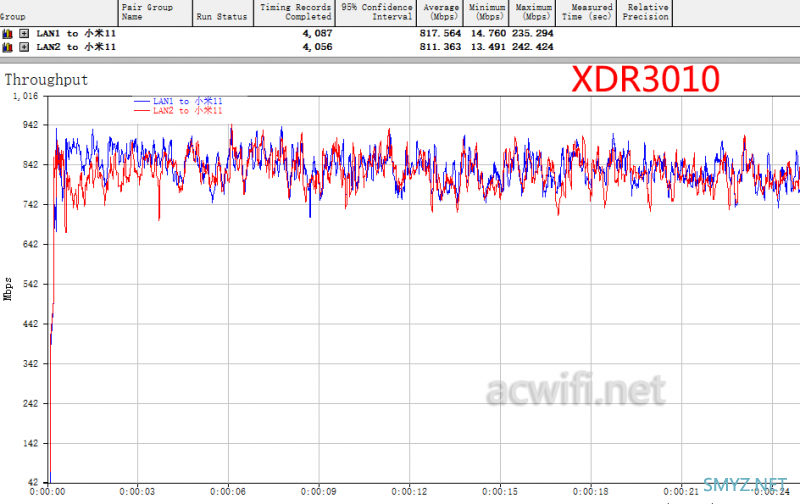Click the Measured Time (sec) header

[x=586, y=13]
